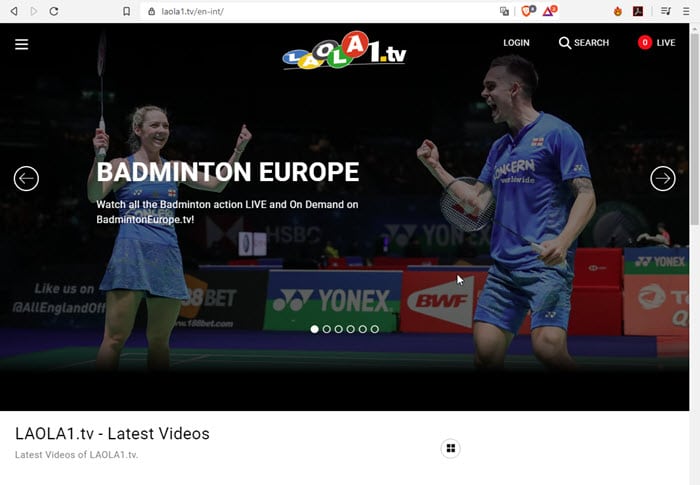Open the LIVE streams link
Screen dimensions: 700x485
666,43
